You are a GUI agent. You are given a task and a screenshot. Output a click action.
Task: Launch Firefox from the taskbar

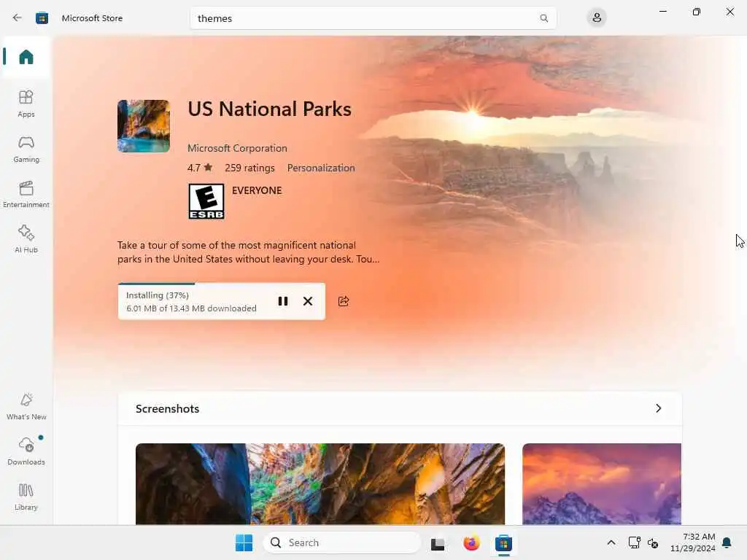471,542
